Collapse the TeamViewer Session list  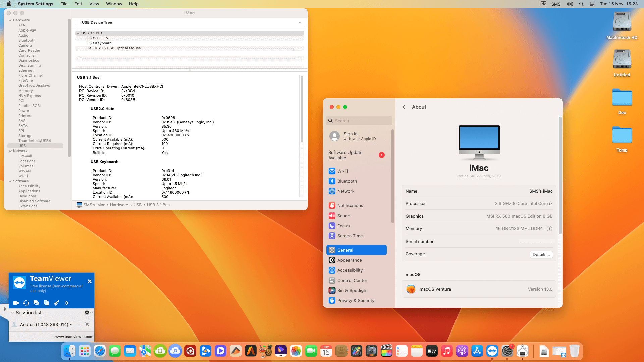coord(12,313)
